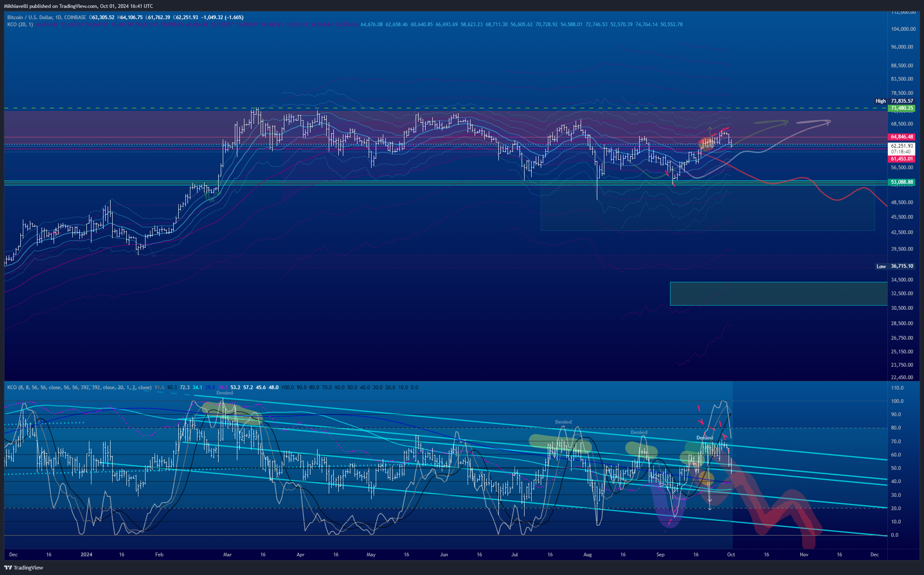Click the '2024' time axis label
The height and width of the screenshot is (575, 924).
coord(86,555)
